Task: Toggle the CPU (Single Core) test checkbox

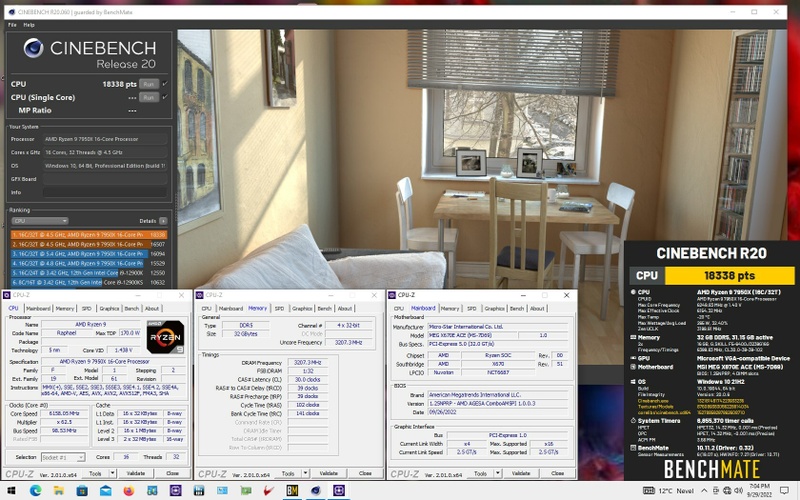Action: click(x=165, y=97)
